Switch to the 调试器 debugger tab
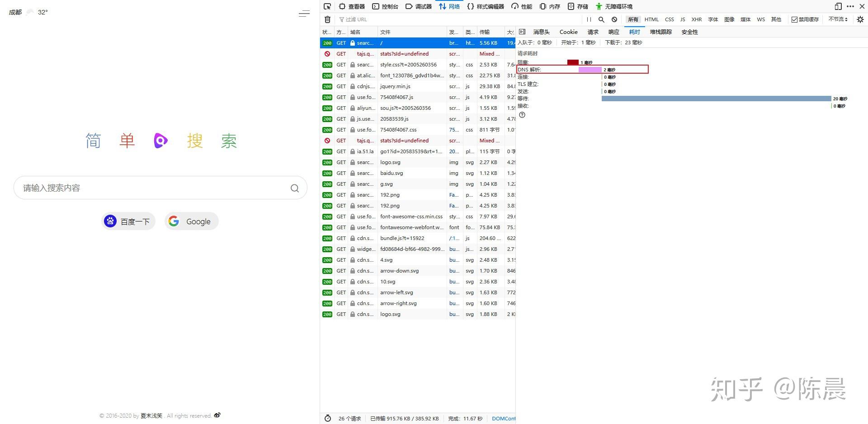 pos(419,6)
